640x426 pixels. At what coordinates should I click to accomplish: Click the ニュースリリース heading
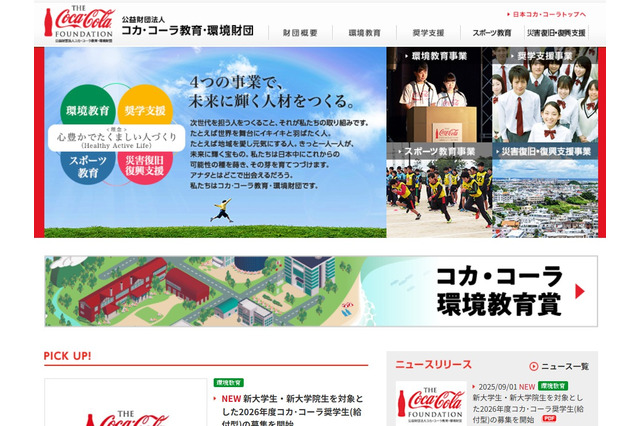[433, 364]
